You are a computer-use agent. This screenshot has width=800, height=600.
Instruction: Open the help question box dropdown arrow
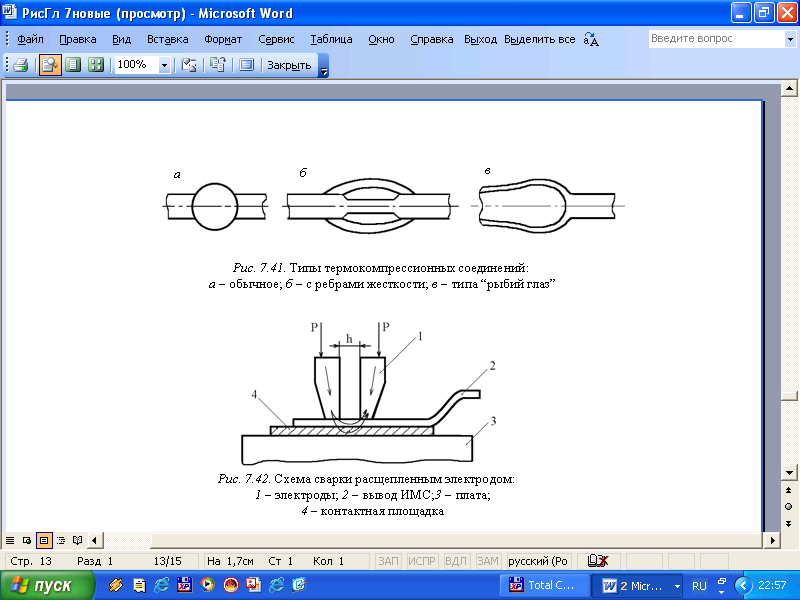790,39
